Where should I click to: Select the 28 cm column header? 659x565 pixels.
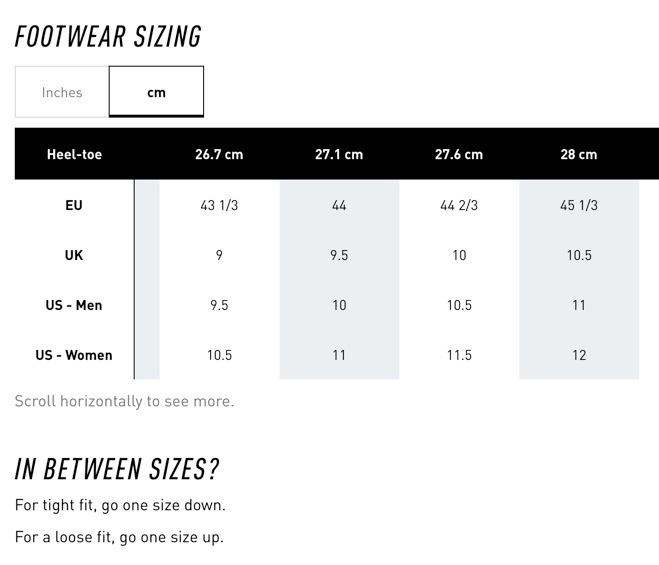pos(579,154)
